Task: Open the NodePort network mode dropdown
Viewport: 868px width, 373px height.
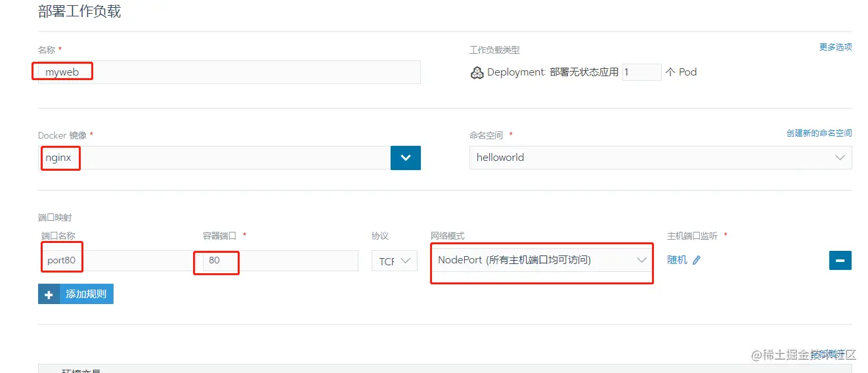Action: [x=542, y=260]
